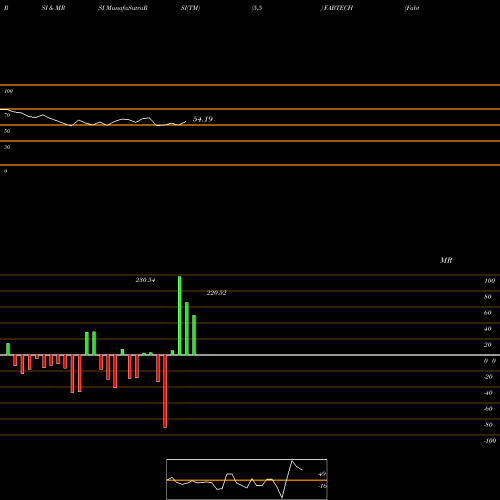
Task: Click the RSI axis label 100
Action: pyautogui.click(x=8, y=91)
